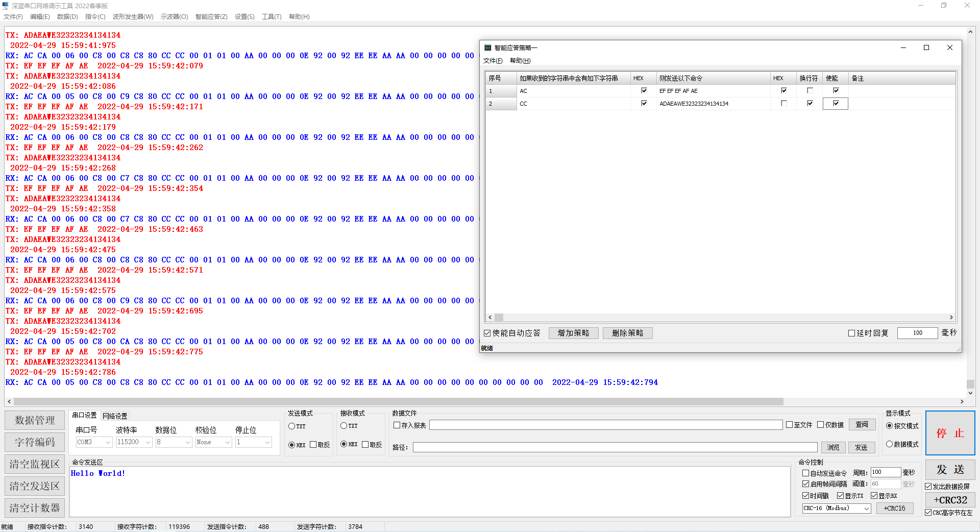Click the 增加策略 add strategy button
980x532 pixels.
click(x=573, y=333)
